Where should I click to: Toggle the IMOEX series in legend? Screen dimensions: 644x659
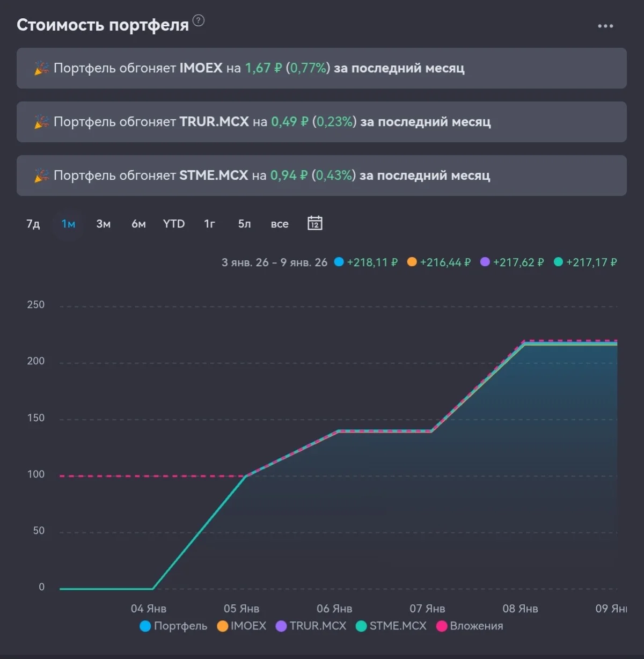(241, 626)
